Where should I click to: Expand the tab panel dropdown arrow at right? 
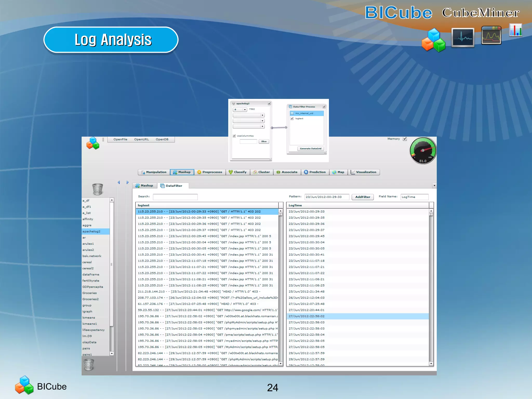tap(434, 185)
